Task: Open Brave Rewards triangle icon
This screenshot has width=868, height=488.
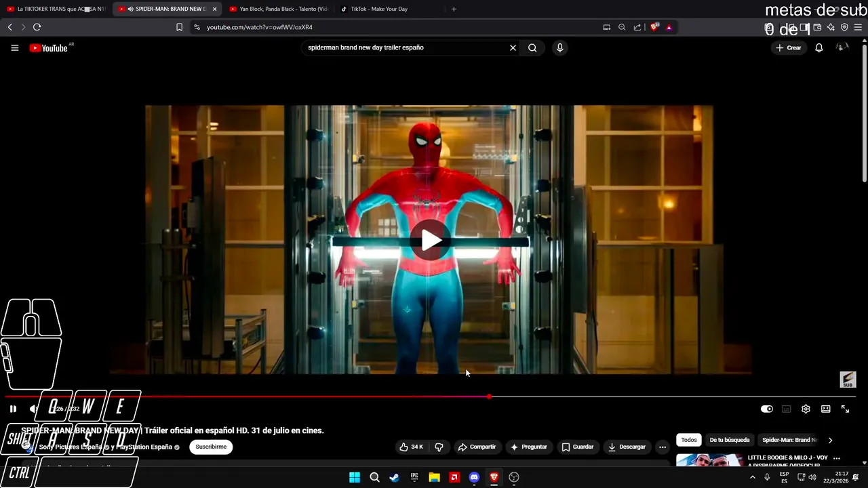Action: (669, 27)
